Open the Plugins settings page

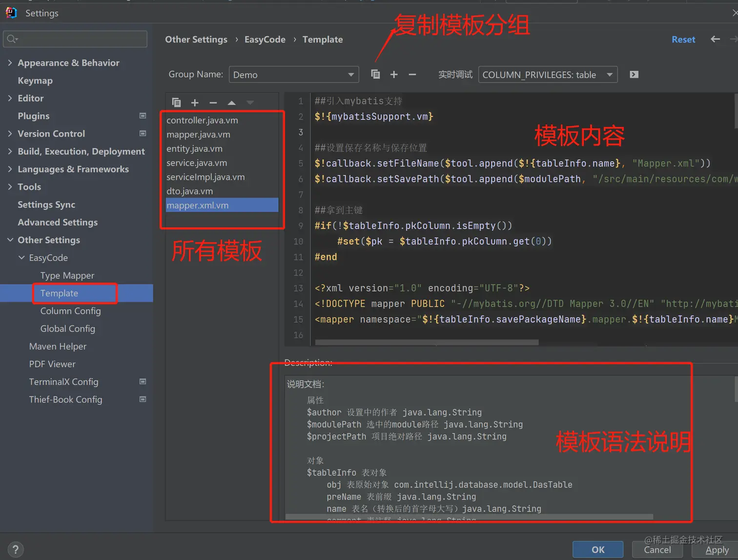click(x=34, y=116)
